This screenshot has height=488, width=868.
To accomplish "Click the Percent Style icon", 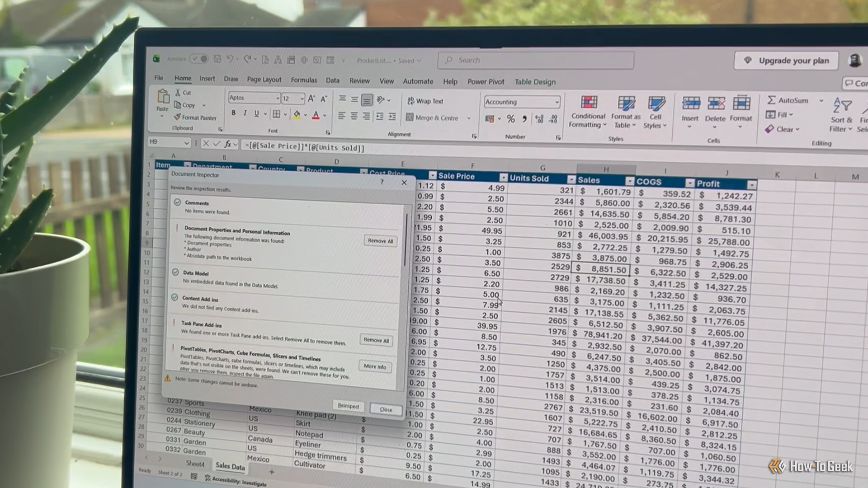I will coord(511,119).
